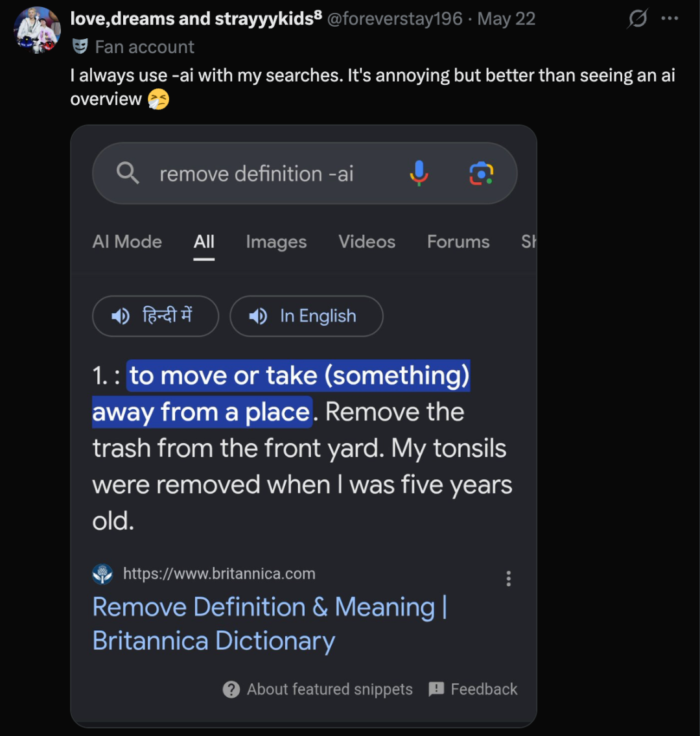Click About featured snippets link
700x736 pixels.
tap(330, 689)
